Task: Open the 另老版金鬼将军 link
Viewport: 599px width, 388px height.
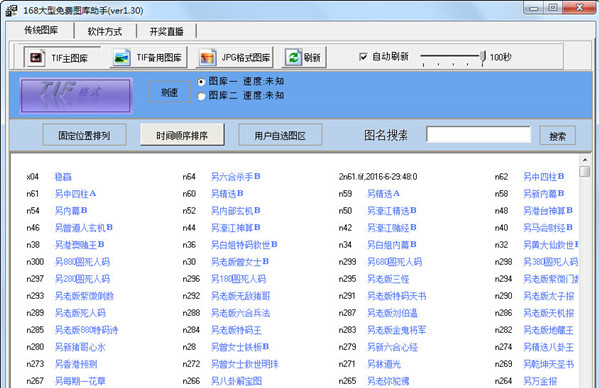Action: click(x=397, y=330)
